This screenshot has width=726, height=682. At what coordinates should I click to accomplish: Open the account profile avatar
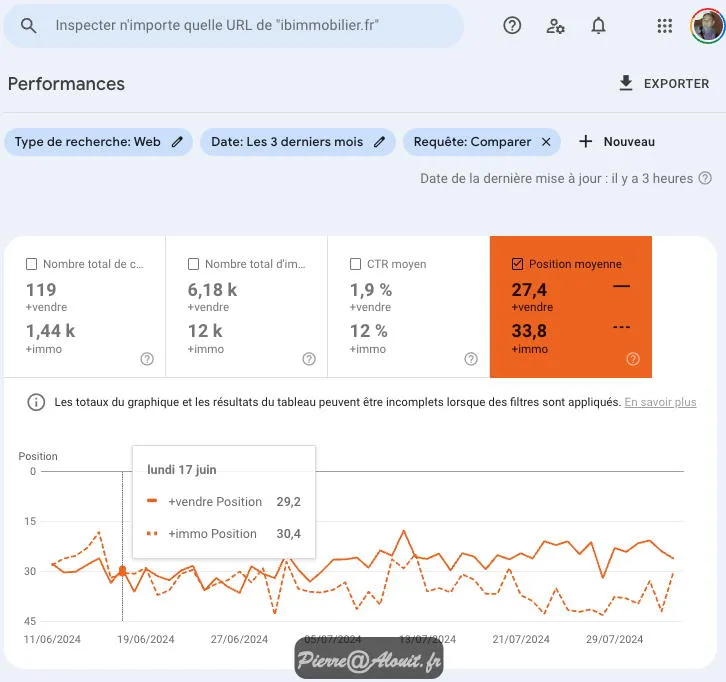[x=707, y=26]
